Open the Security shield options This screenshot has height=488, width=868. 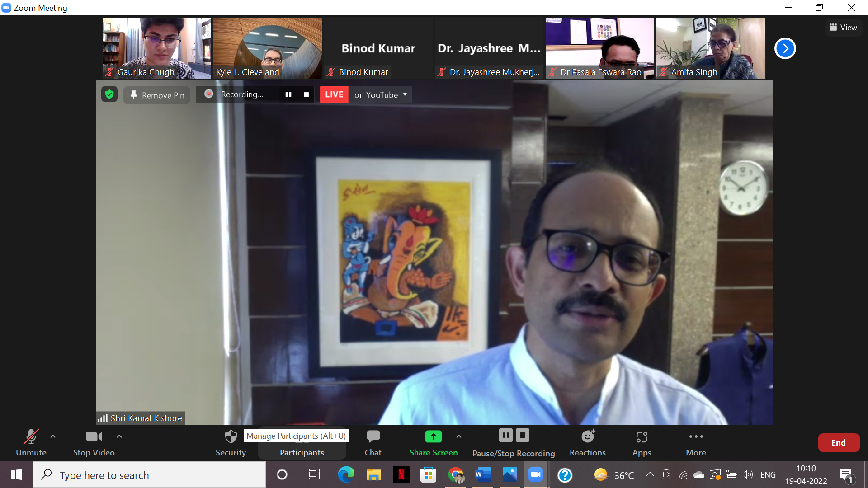point(231,442)
